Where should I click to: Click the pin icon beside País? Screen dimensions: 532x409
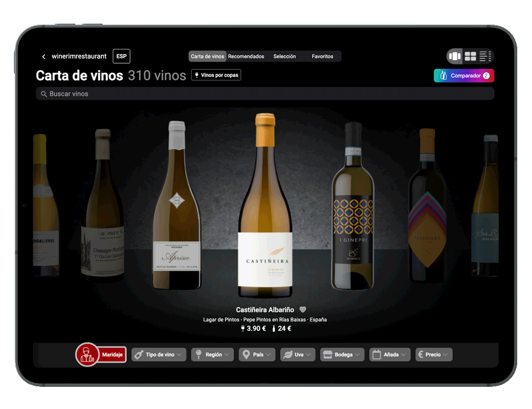[x=245, y=354]
